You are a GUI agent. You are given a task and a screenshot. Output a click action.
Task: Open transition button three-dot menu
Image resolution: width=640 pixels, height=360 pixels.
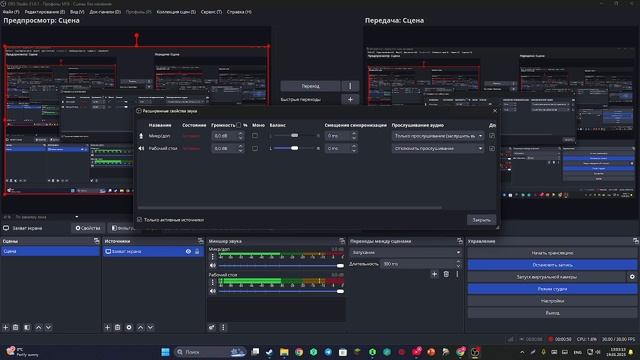tap(350, 86)
